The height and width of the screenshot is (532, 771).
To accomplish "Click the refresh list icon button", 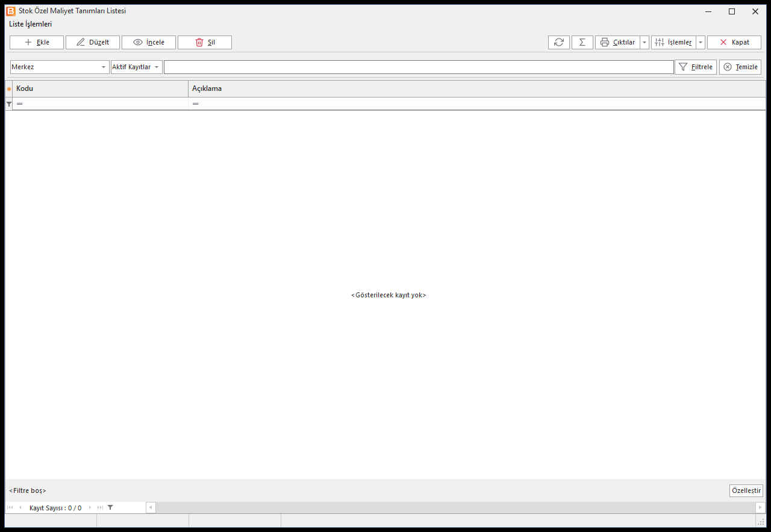I will coord(559,42).
